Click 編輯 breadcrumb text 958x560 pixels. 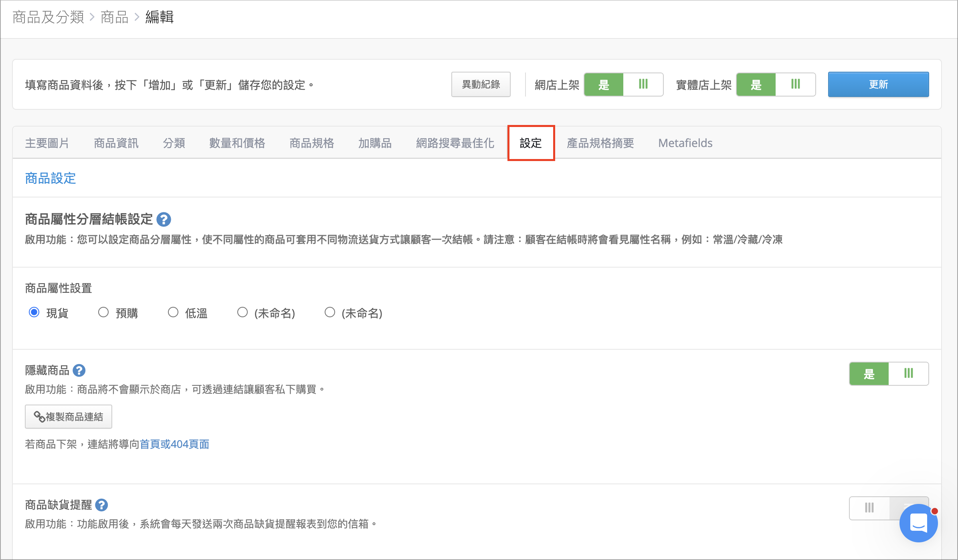coord(160,17)
